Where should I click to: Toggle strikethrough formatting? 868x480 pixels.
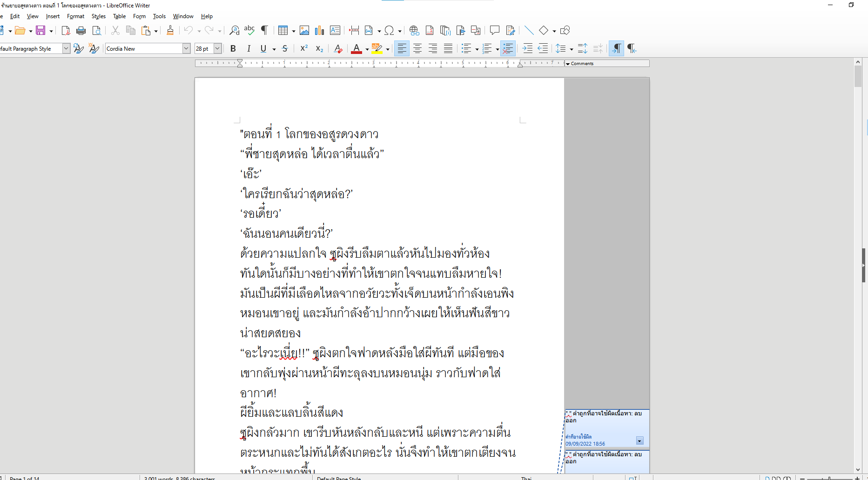pyautogui.click(x=285, y=49)
